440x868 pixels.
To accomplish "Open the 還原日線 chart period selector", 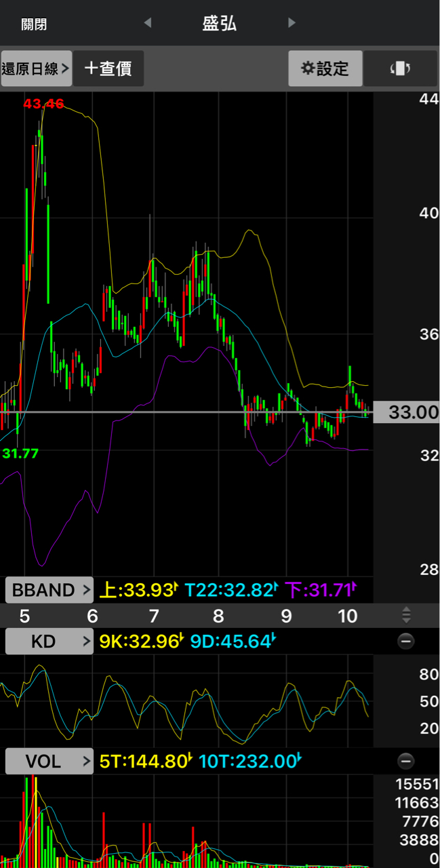I will pos(36,68).
